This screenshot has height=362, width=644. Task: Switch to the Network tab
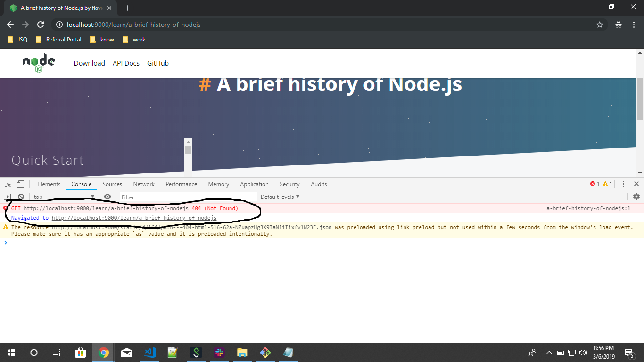[x=144, y=184]
